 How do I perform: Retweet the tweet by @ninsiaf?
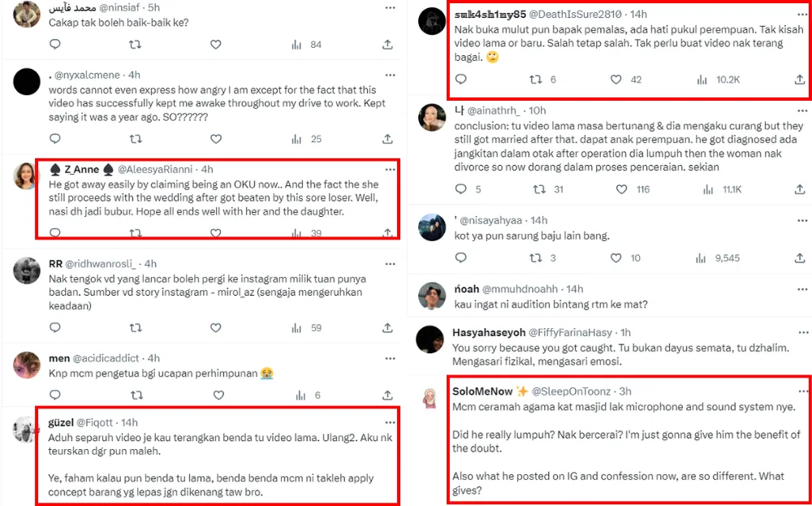[x=136, y=44]
